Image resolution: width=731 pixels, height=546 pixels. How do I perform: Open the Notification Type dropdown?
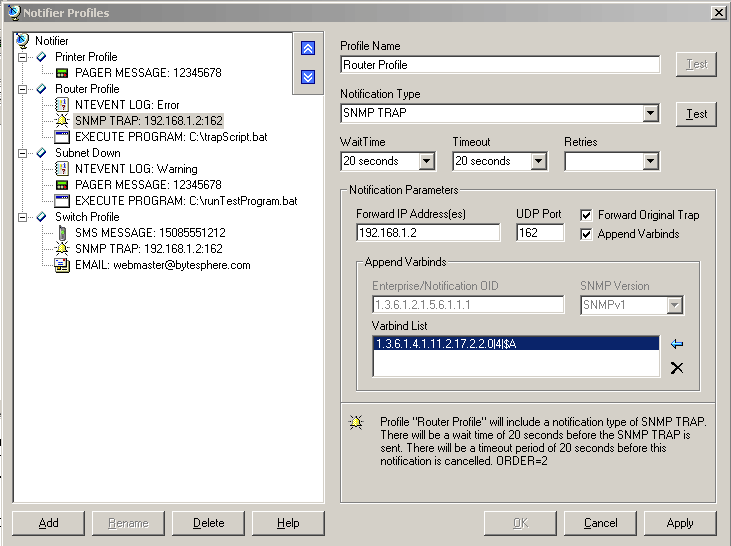[x=651, y=114]
